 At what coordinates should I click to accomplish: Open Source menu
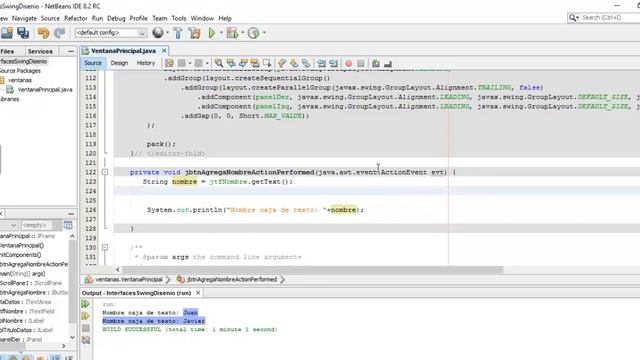click(50, 18)
